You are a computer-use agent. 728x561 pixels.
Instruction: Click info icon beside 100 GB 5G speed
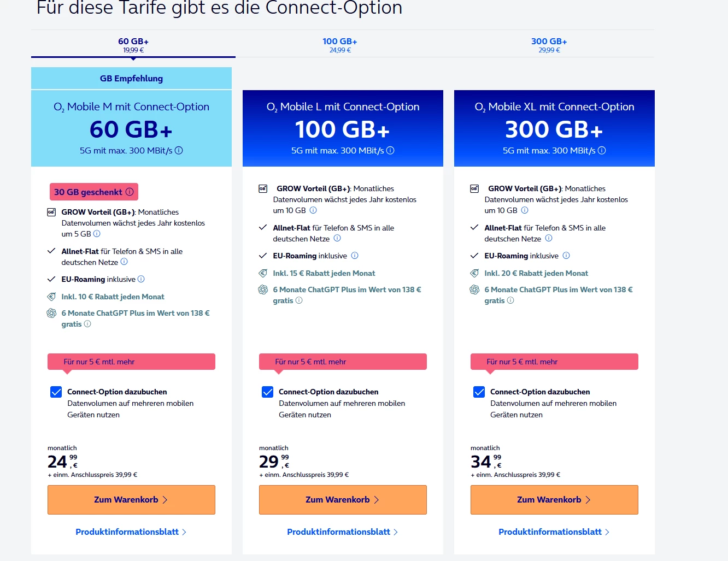[x=390, y=150]
